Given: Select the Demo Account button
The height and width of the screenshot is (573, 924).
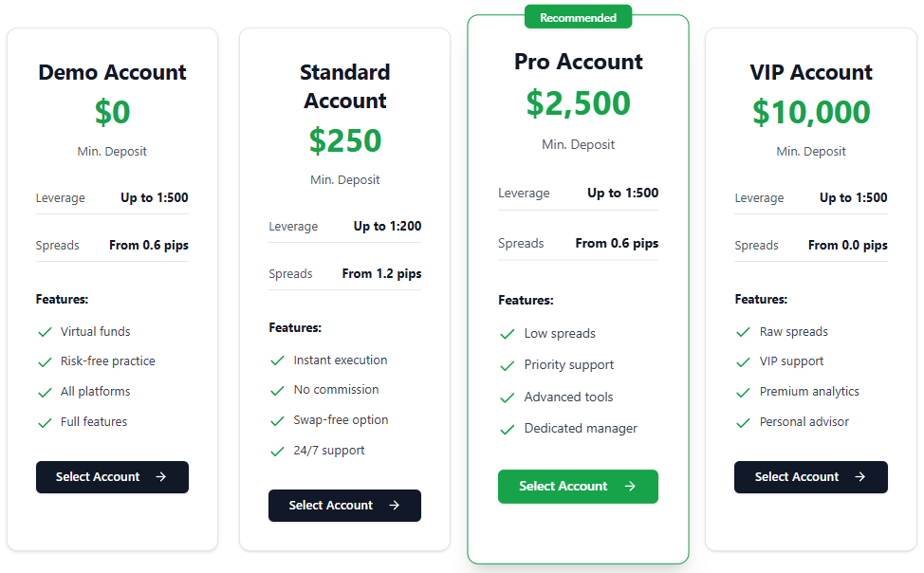Looking at the screenshot, I should pyautogui.click(x=112, y=477).
